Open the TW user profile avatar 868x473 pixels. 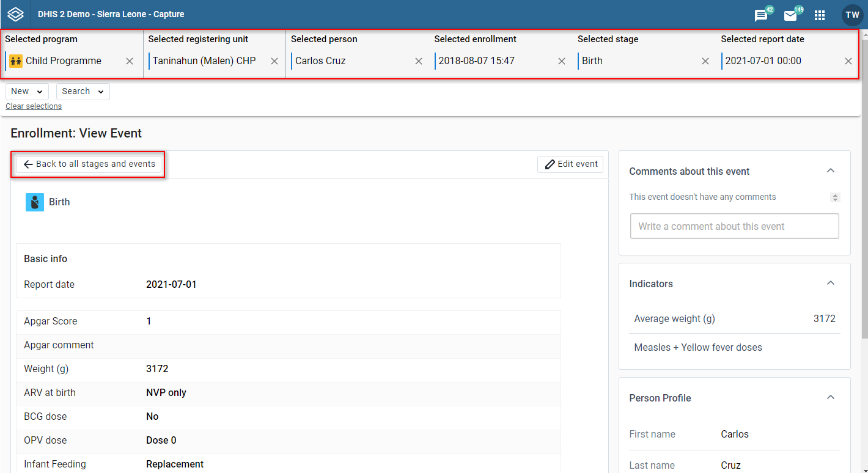tap(852, 15)
